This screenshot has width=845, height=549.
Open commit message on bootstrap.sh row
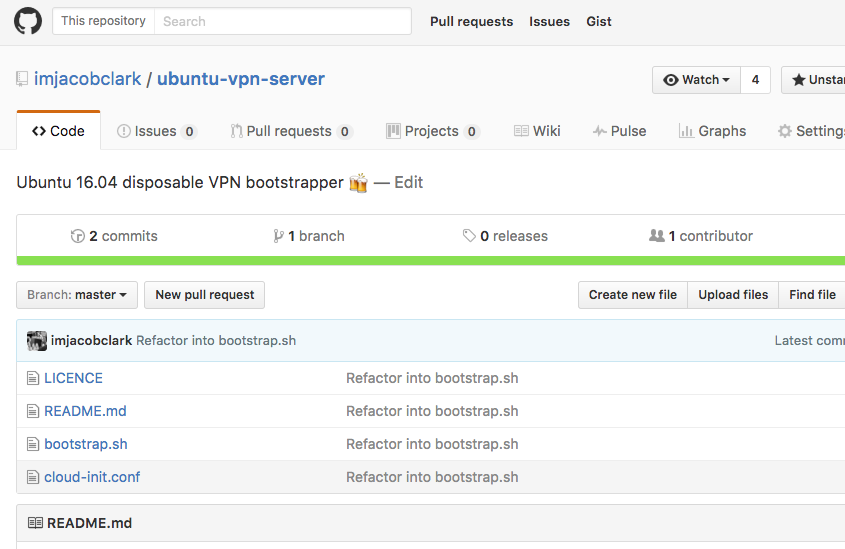pyautogui.click(x=432, y=444)
